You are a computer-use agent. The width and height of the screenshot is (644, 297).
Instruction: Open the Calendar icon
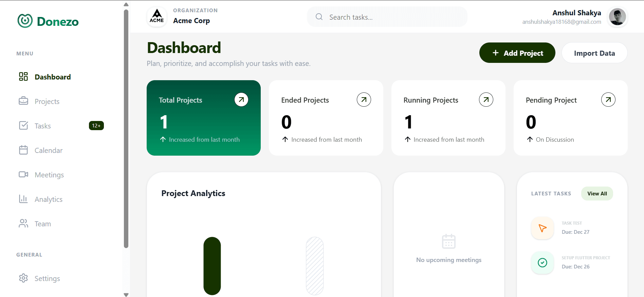tap(23, 150)
